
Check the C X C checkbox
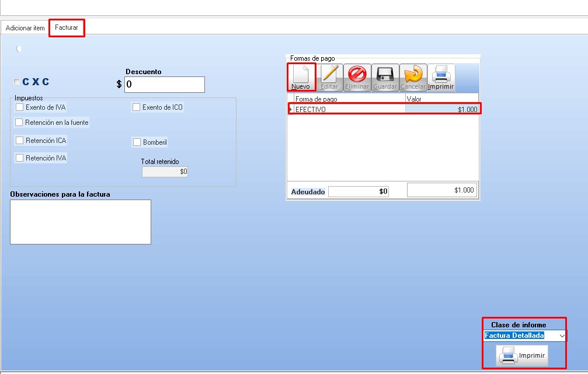coord(16,82)
